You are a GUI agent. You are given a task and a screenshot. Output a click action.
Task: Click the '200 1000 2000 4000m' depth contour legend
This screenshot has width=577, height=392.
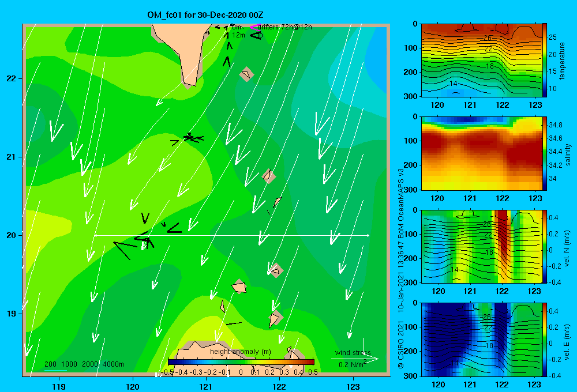tap(84, 364)
